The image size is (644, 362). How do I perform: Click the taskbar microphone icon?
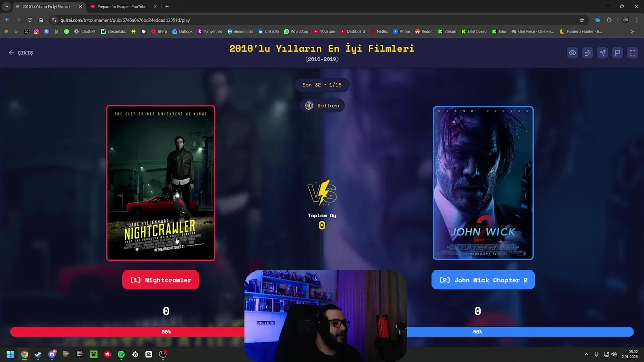click(597, 354)
